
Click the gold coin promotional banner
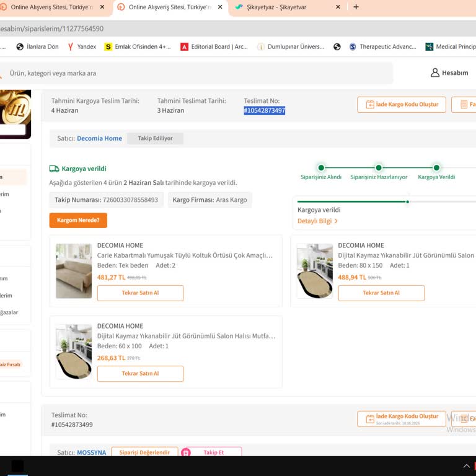[15, 114]
